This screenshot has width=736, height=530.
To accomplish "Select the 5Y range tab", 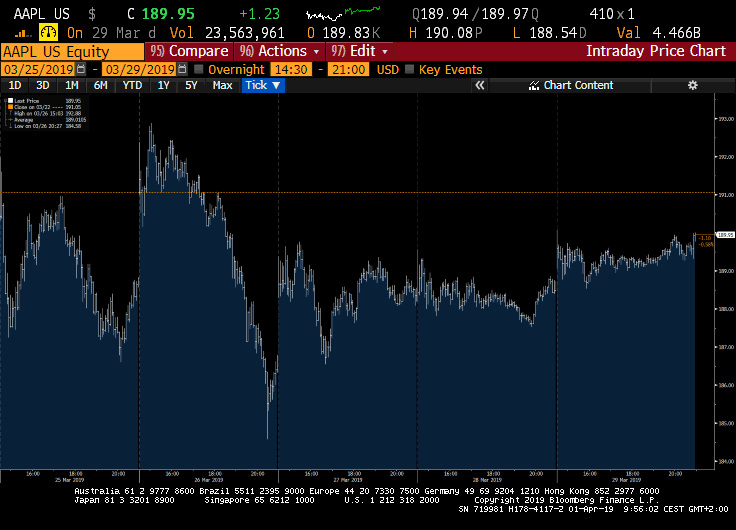I will coord(191,85).
